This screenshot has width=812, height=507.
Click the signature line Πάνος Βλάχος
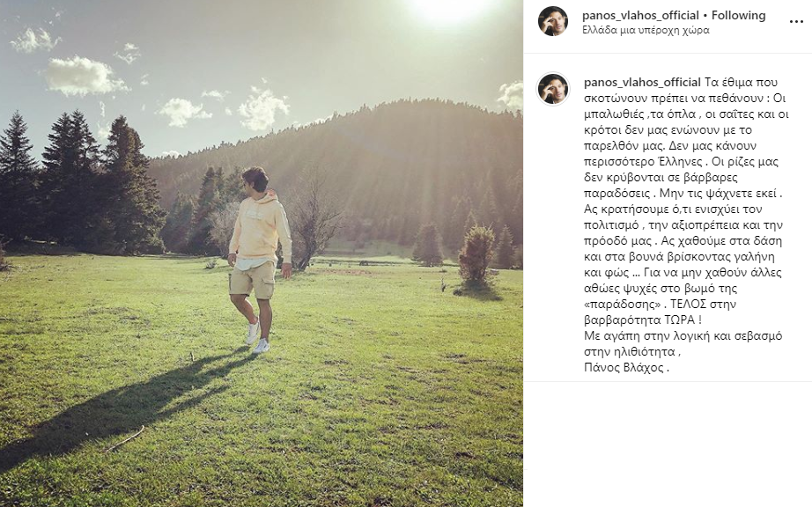tap(626, 368)
